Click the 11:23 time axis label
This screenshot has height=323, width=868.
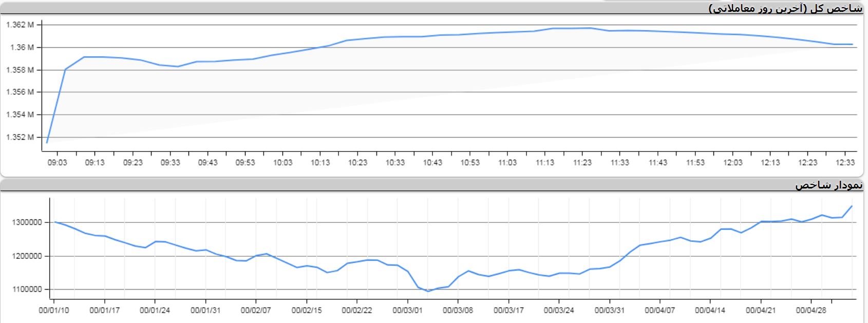tap(582, 163)
